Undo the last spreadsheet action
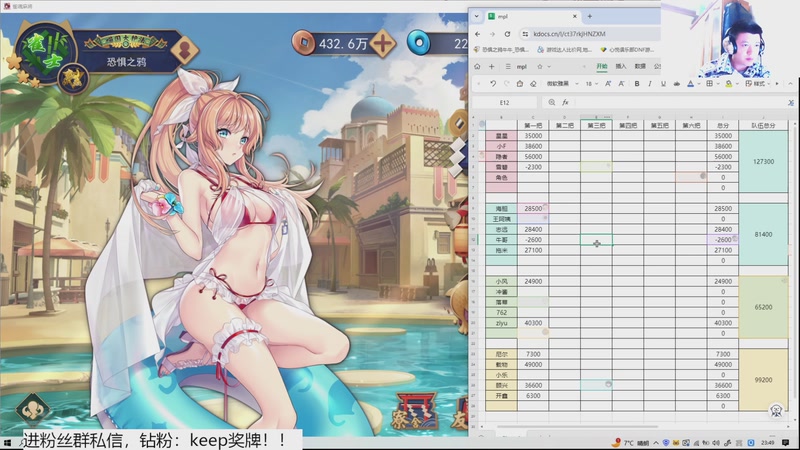Image resolution: width=800 pixels, height=450 pixels. [x=493, y=84]
